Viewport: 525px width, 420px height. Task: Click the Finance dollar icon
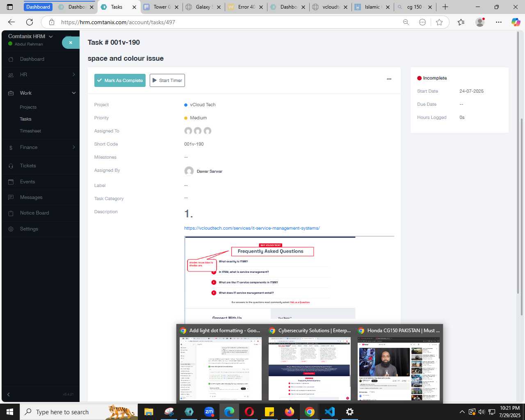[x=11, y=148]
